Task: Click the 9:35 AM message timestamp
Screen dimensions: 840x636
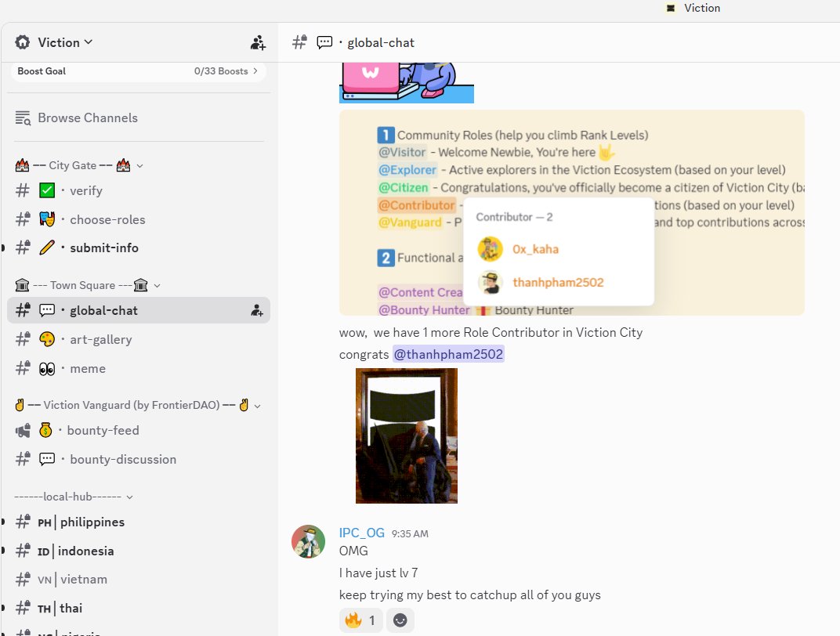Action: coord(410,533)
